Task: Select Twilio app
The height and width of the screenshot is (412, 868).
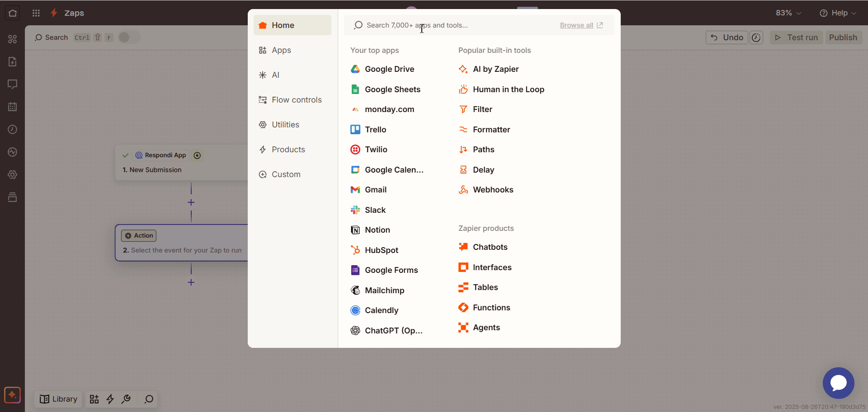Action: 369,150
